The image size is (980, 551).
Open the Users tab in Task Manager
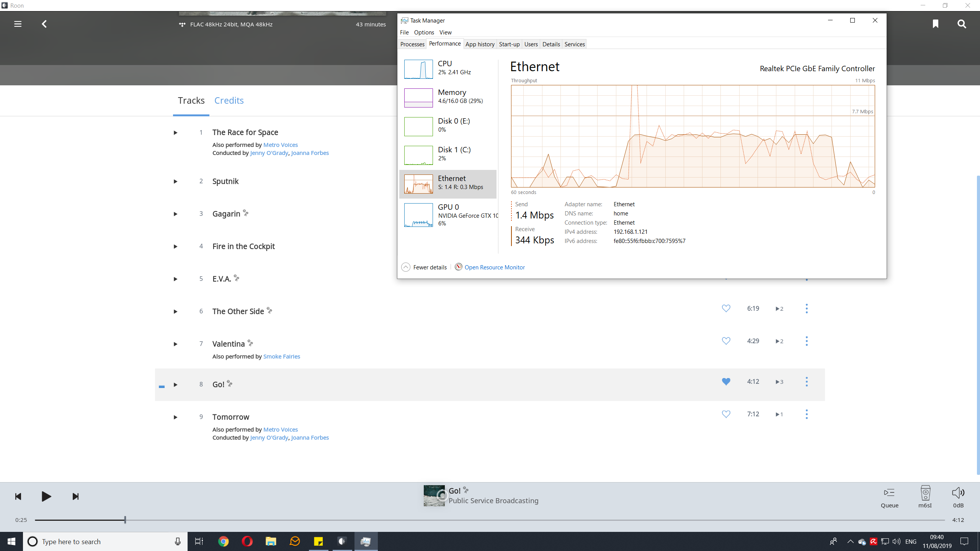tap(531, 44)
